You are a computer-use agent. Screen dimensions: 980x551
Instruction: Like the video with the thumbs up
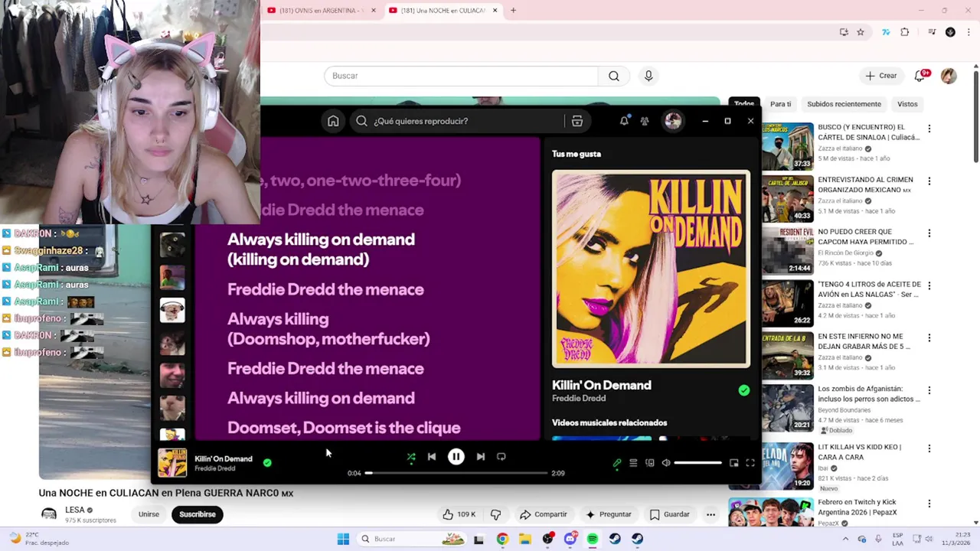click(x=459, y=514)
